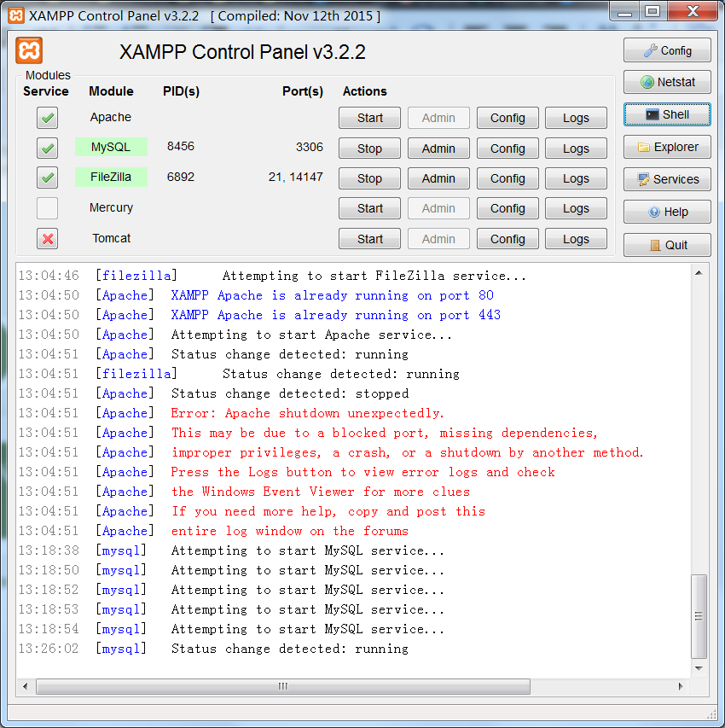The image size is (725, 728).
Task: Open Help with the question mark icon
Action: 667,212
